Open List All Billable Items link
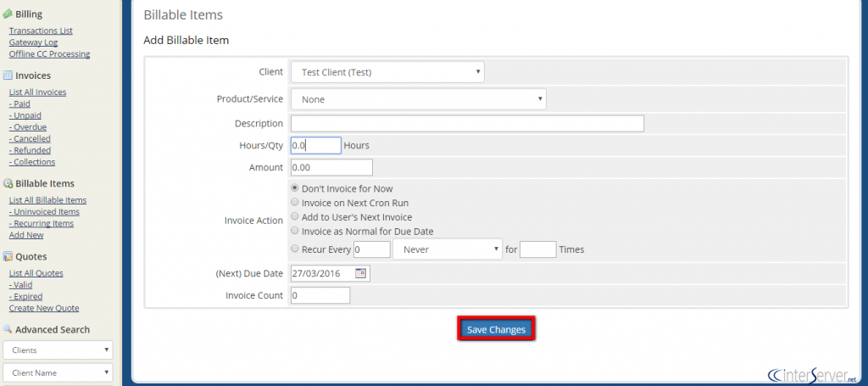This screenshot has width=868, height=386. (x=47, y=200)
